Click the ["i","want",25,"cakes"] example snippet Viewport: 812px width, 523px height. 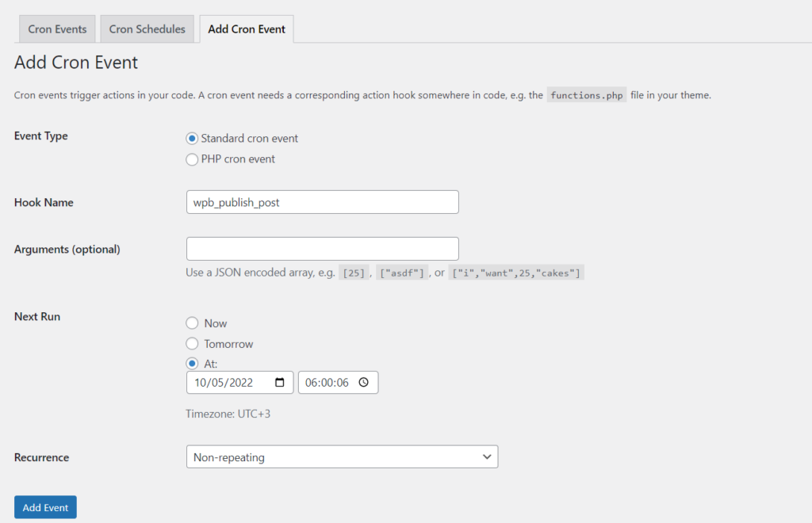516,273
